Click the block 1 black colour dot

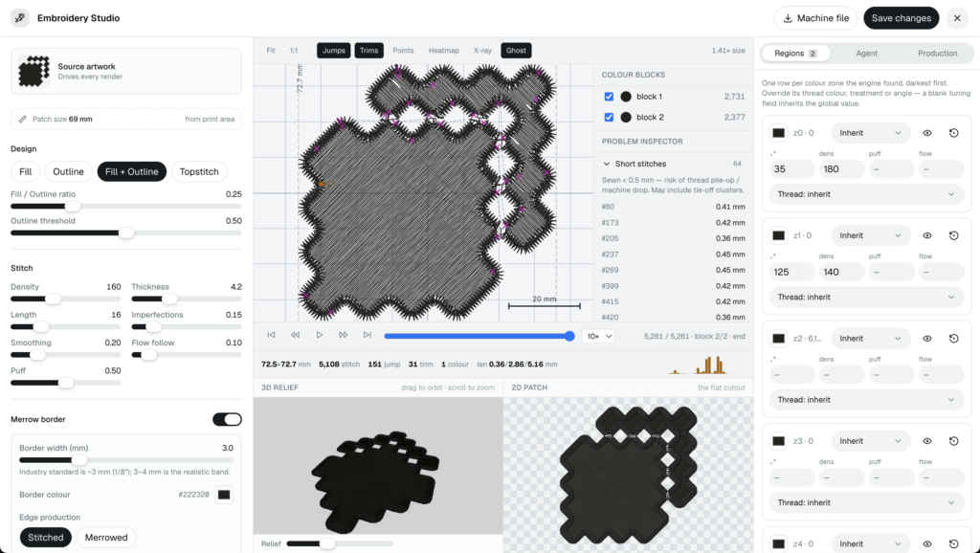click(626, 97)
